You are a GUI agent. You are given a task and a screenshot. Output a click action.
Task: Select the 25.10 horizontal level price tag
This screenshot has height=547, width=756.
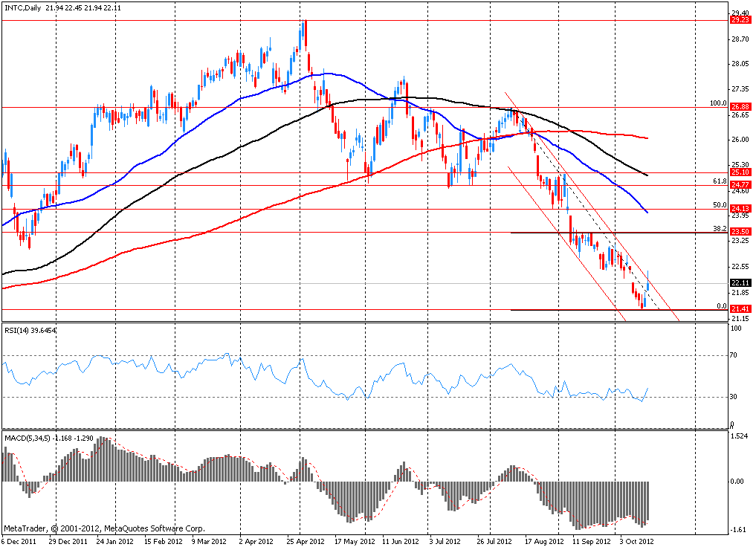click(x=740, y=172)
